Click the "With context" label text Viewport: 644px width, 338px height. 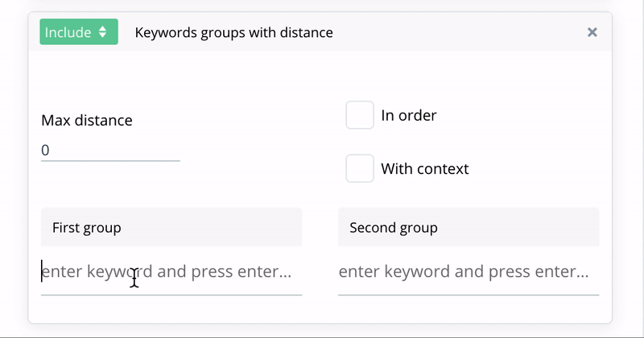[x=424, y=169]
